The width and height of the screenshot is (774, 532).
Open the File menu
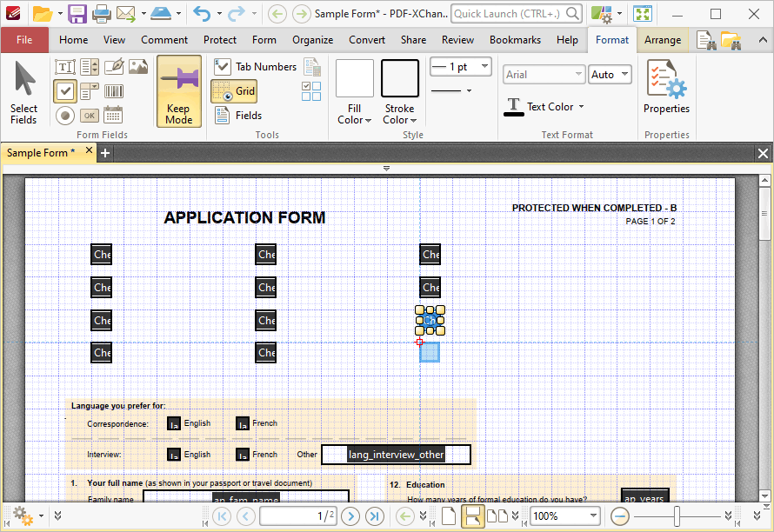point(24,40)
